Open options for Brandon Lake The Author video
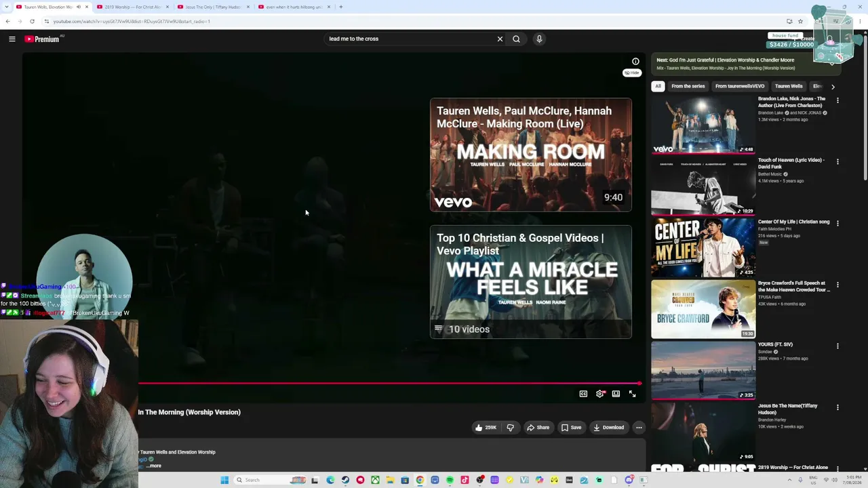Screen dimensions: 868x488 tap(837, 100)
